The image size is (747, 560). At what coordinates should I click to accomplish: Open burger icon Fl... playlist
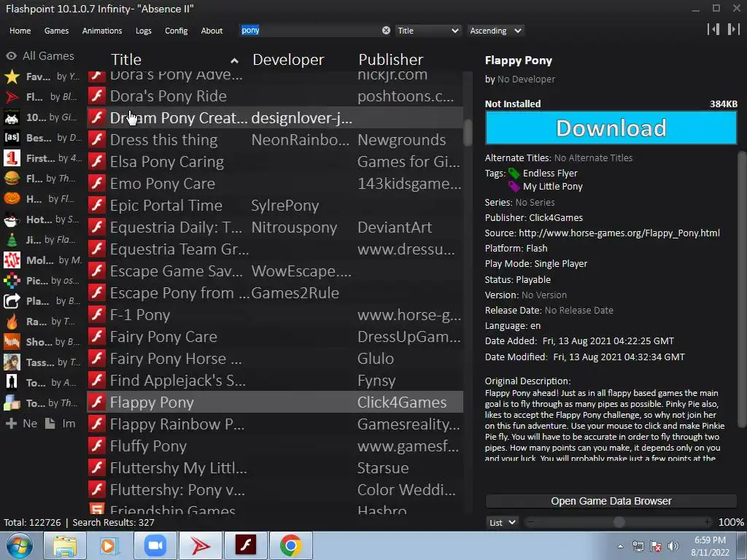tap(12, 179)
